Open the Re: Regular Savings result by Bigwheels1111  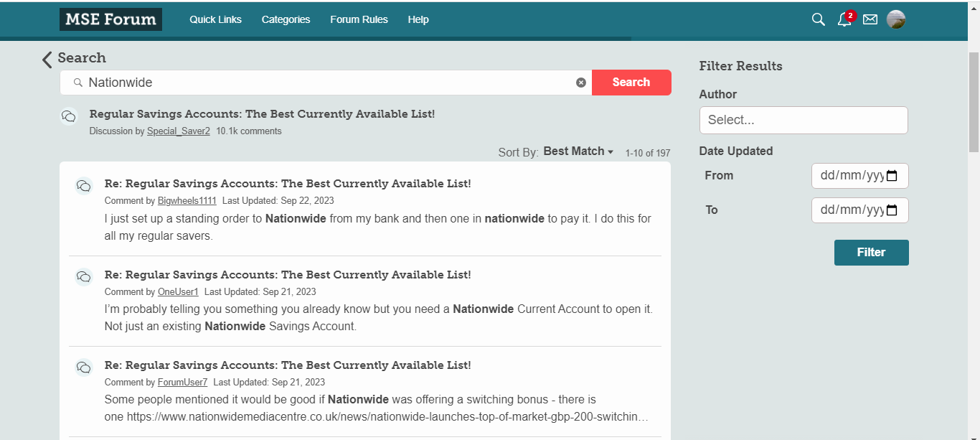(288, 184)
